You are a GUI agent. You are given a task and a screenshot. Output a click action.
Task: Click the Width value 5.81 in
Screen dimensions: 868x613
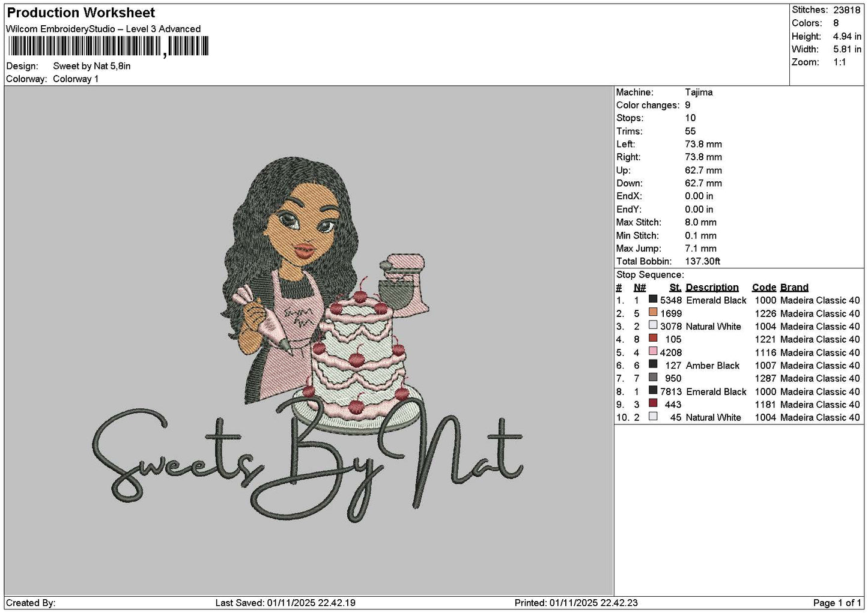847,49
